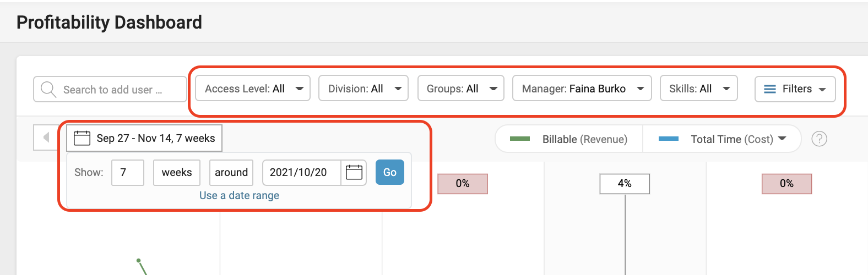Click the Filters hamburger lines icon

tap(770, 89)
